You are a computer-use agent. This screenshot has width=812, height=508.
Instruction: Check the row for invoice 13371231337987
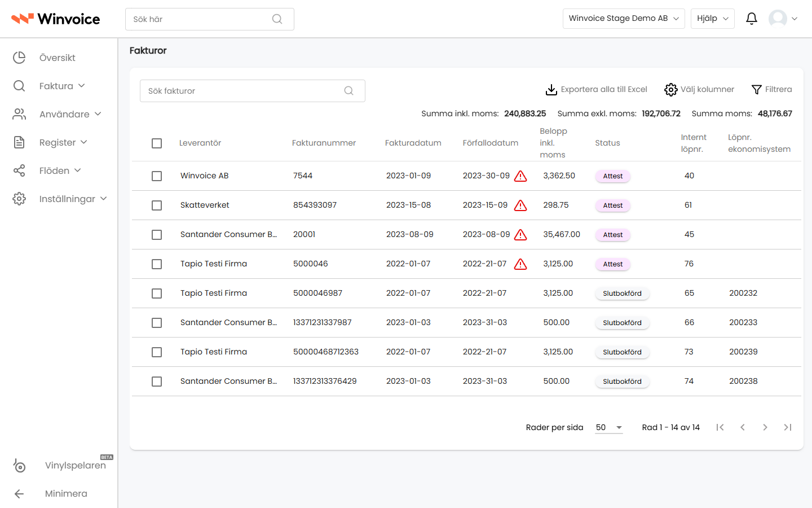click(157, 323)
